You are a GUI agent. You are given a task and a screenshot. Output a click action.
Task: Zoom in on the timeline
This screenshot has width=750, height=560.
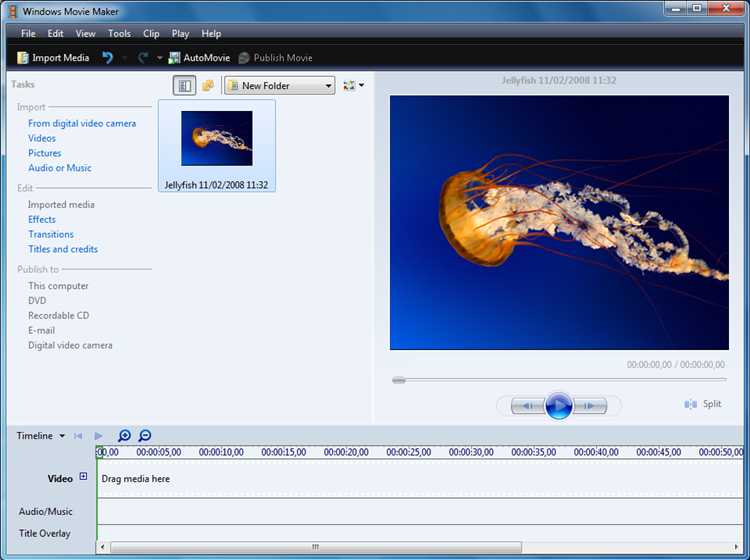pos(124,436)
